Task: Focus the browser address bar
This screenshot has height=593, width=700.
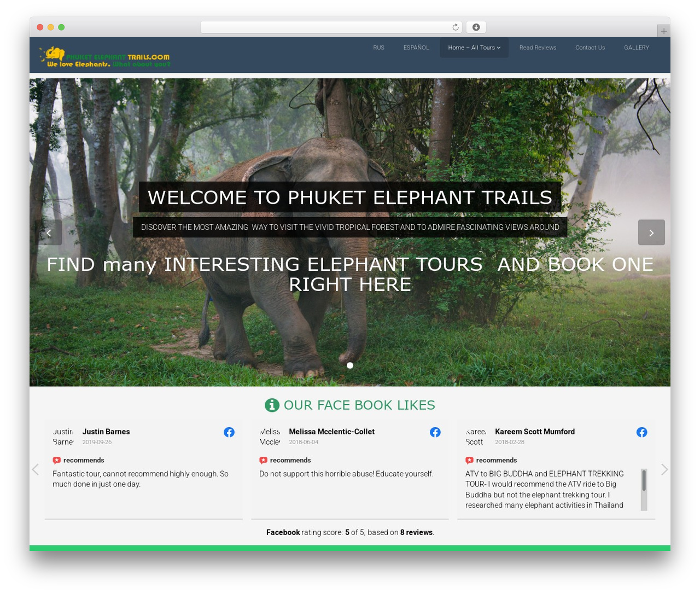Action: coord(331,27)
